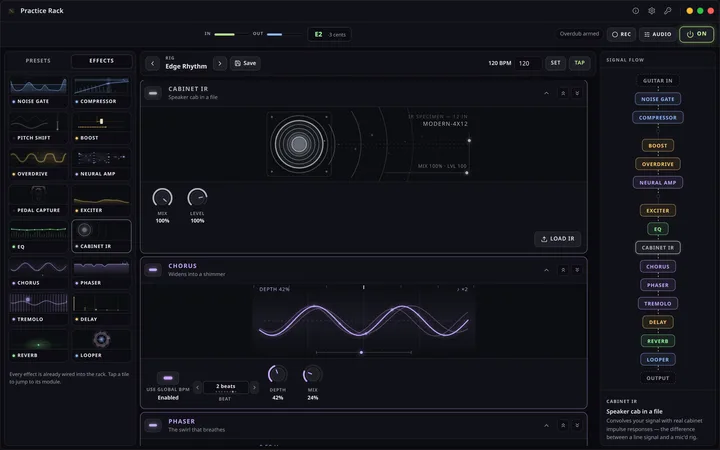The height and width of the screenshot is (450, 720).
Task: Adjust the Cabinet IR Level knob
Action: (x=197, y=197)
